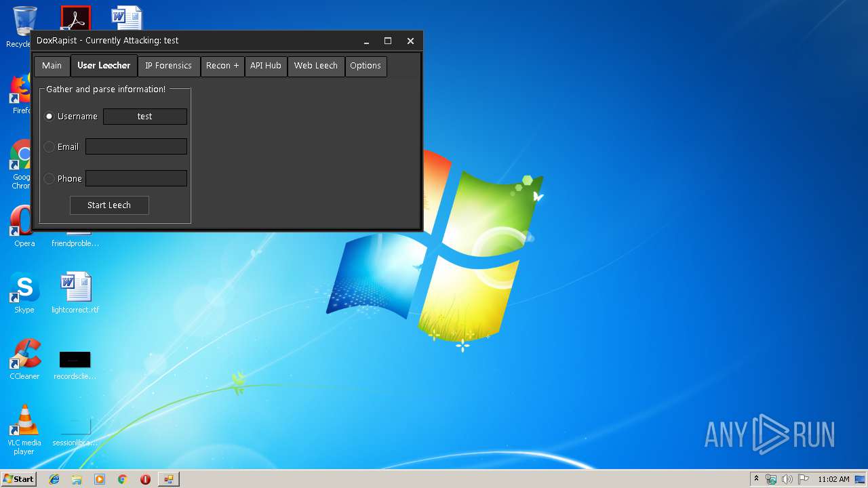The height and width of the screenshot is (488, 868).
Task: Close the DoxRapist window
Action: pos(410,41)
